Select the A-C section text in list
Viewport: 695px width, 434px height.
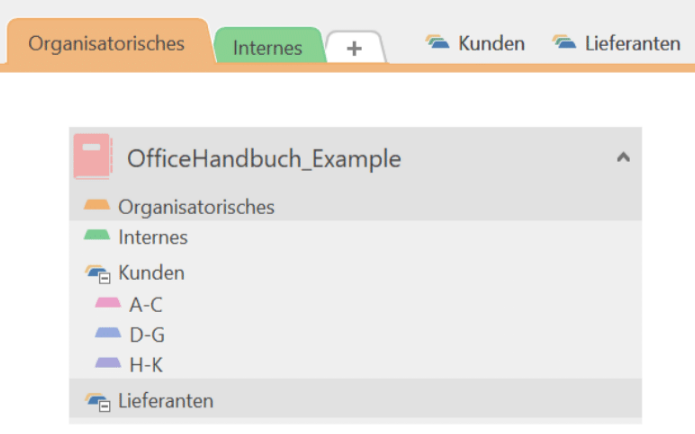pos(146,305)
